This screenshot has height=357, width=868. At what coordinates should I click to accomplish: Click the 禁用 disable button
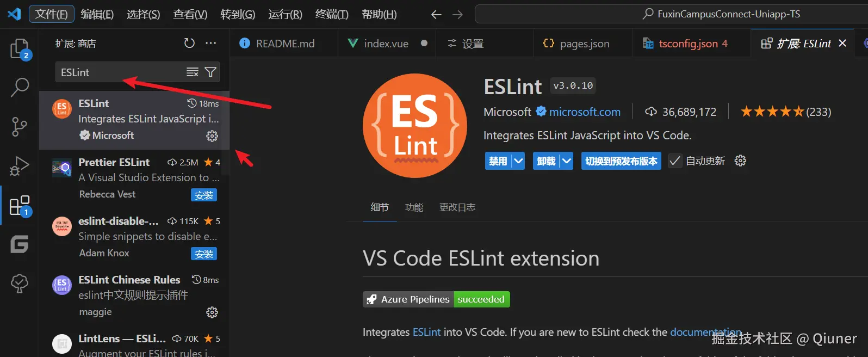point(498,161)
